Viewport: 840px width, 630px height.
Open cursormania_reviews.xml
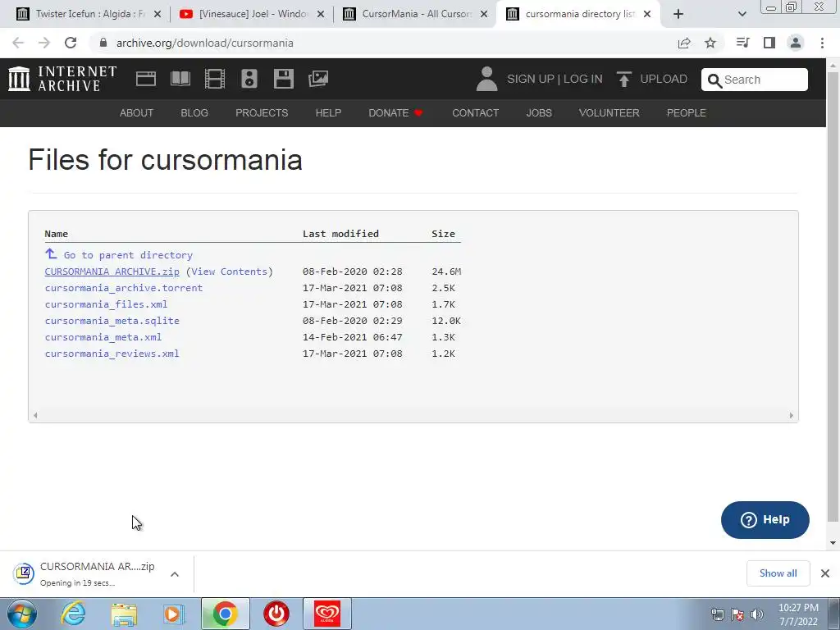tap(112, 354)
